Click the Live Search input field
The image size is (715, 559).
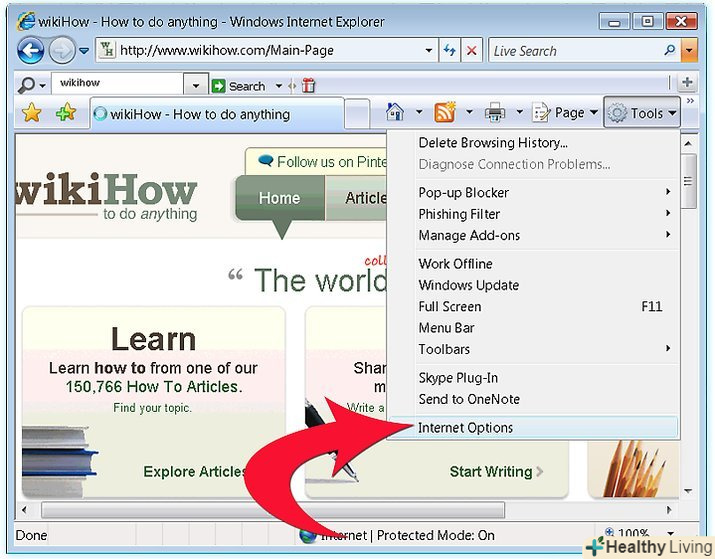575,51
